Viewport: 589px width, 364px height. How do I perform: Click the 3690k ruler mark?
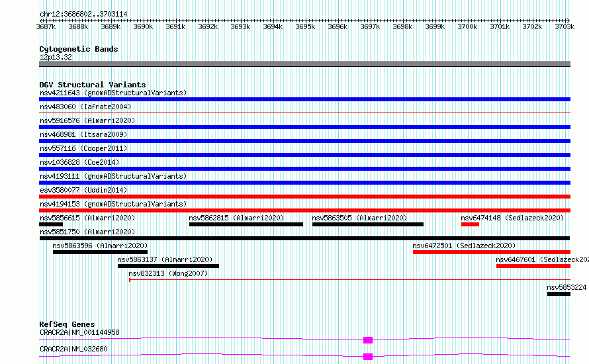pyautogui.click(x=143, y=26)
